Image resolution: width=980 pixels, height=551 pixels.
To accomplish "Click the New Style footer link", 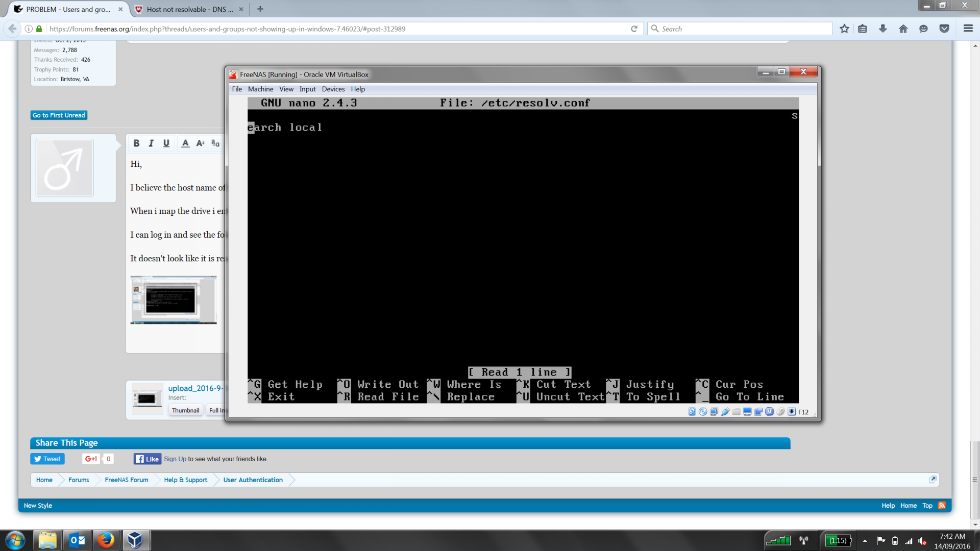I will 38,506.
